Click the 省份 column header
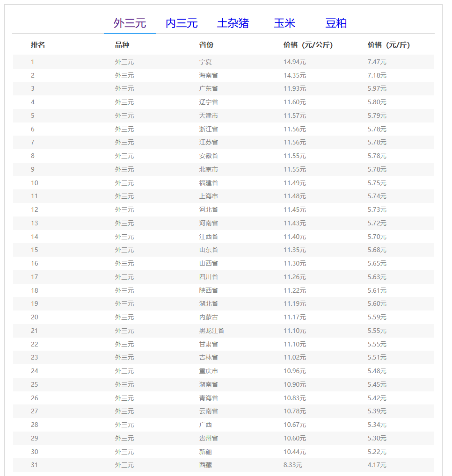 coord(206,45)
